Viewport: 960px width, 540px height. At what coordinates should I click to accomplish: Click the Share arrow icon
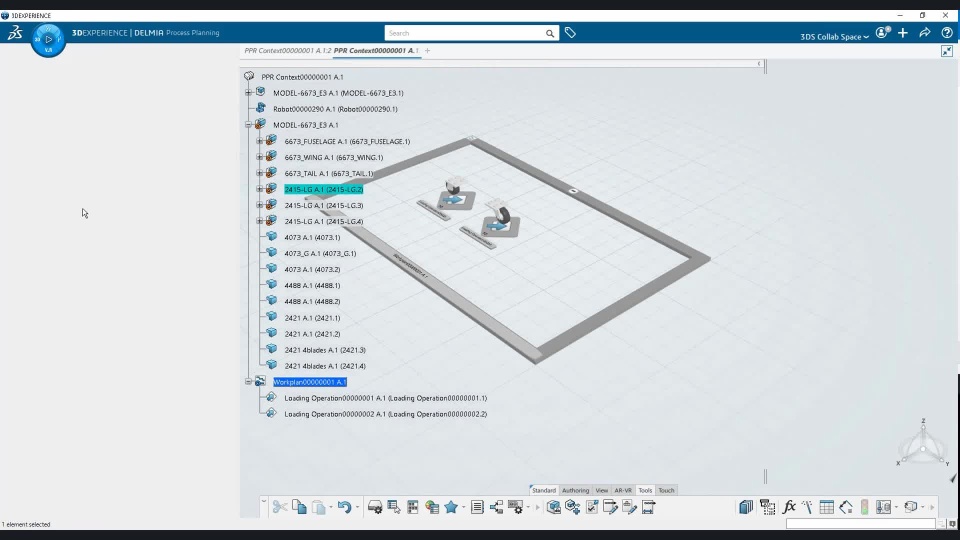click(x=924, y=33)
